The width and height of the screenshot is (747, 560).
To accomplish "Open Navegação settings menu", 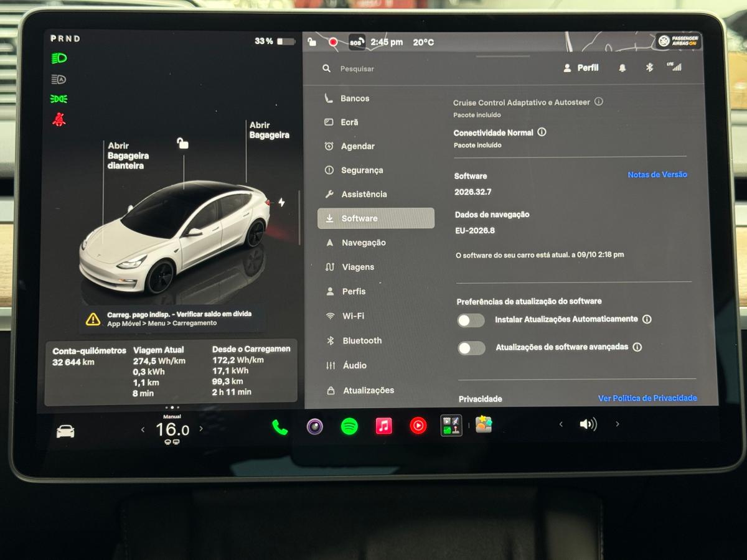I will 375,243.
